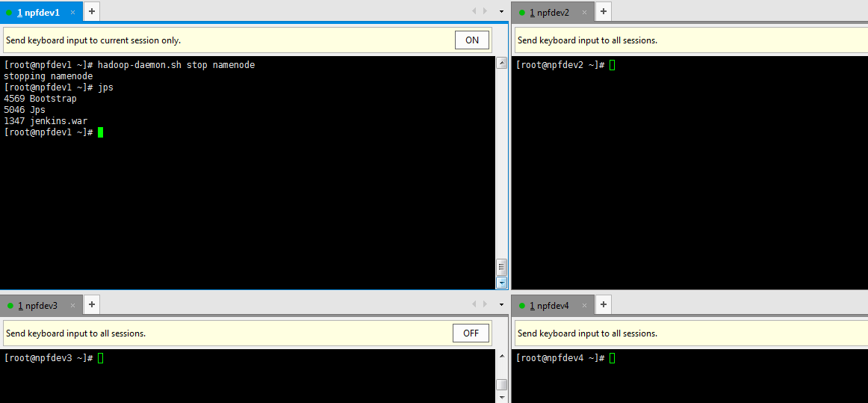Viewport: 868px width, 403px height.
Task: Open tab list dropdown in npfdev3 pane
Action: pos(501,304)
